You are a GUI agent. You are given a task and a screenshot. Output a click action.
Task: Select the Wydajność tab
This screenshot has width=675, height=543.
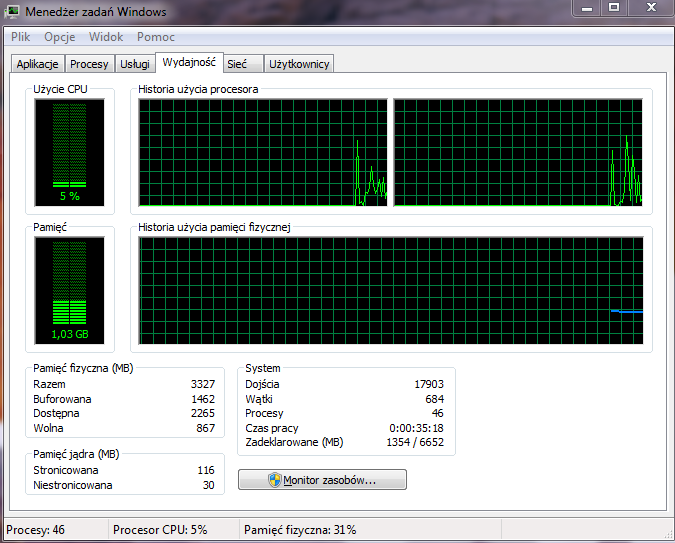(x=189, y=62)
